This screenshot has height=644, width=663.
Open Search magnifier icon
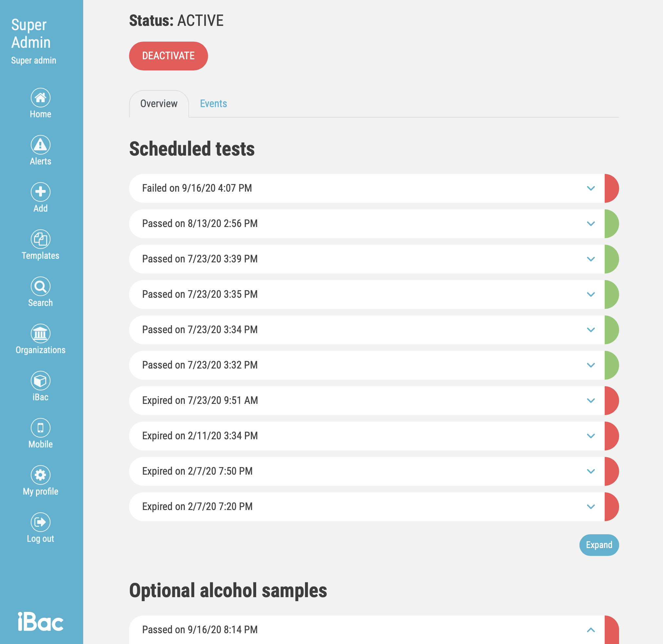pos(41,286)
